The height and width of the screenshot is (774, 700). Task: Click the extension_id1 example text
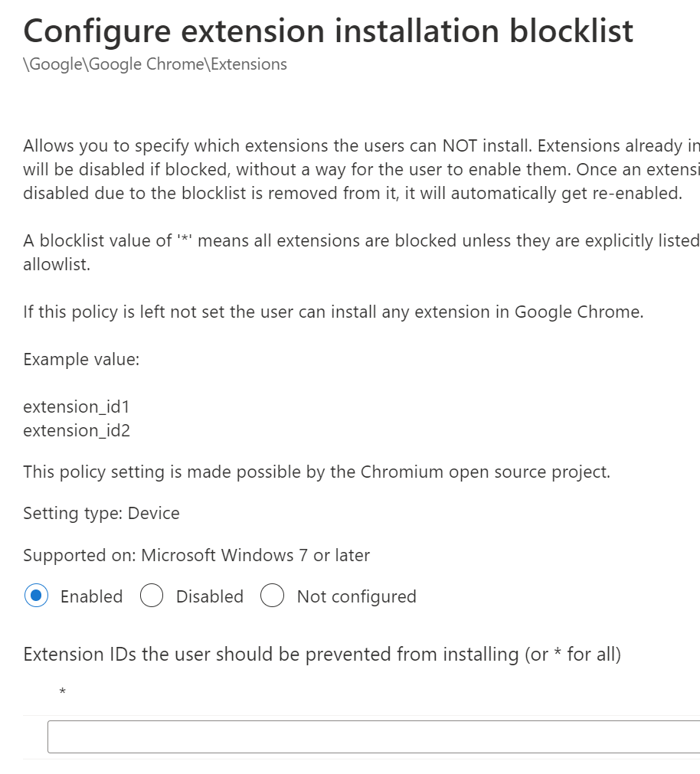tap(77, 407)
